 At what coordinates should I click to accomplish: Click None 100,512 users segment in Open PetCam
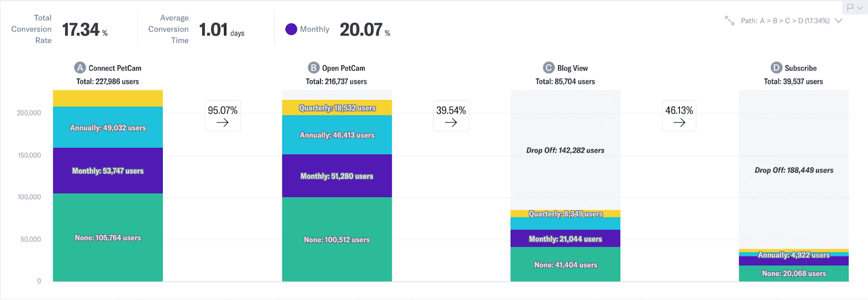pos(337,240)
